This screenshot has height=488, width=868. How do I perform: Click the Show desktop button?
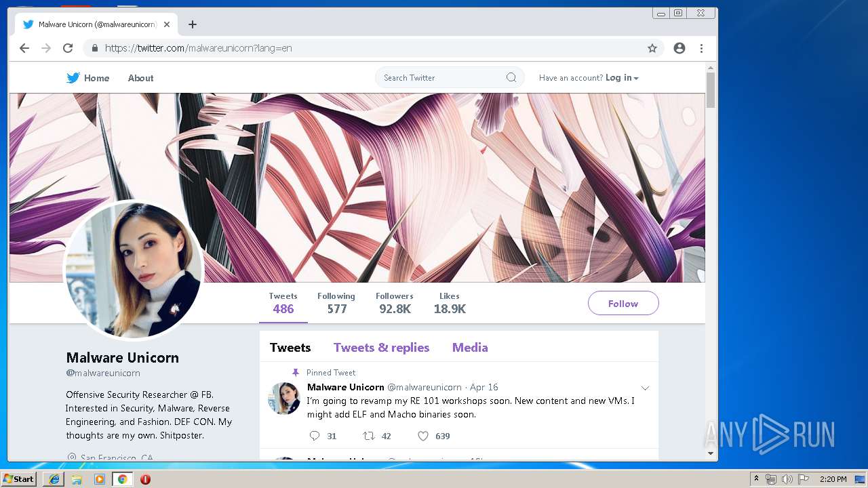(x=861, y=479)
